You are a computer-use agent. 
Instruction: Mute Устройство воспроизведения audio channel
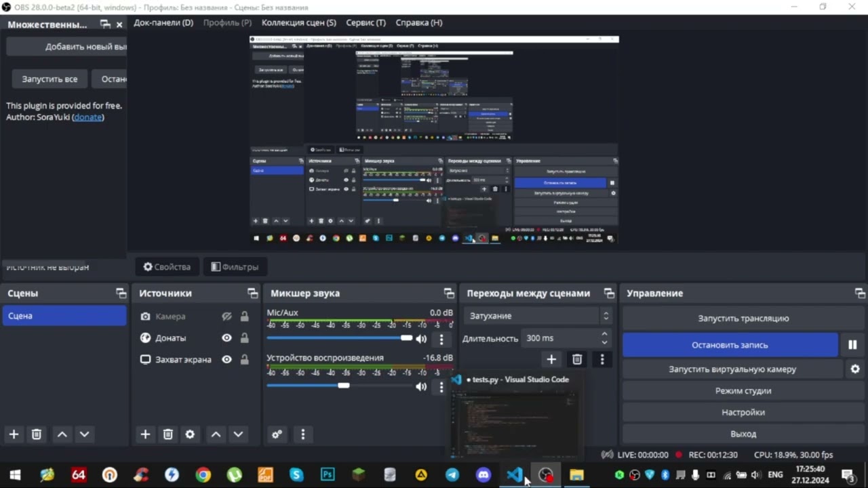point(421,386)
